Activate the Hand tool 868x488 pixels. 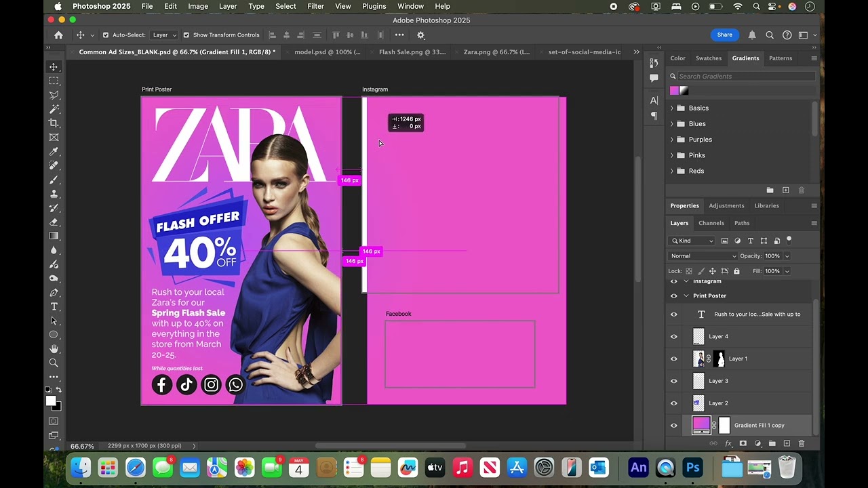point(54,349)
